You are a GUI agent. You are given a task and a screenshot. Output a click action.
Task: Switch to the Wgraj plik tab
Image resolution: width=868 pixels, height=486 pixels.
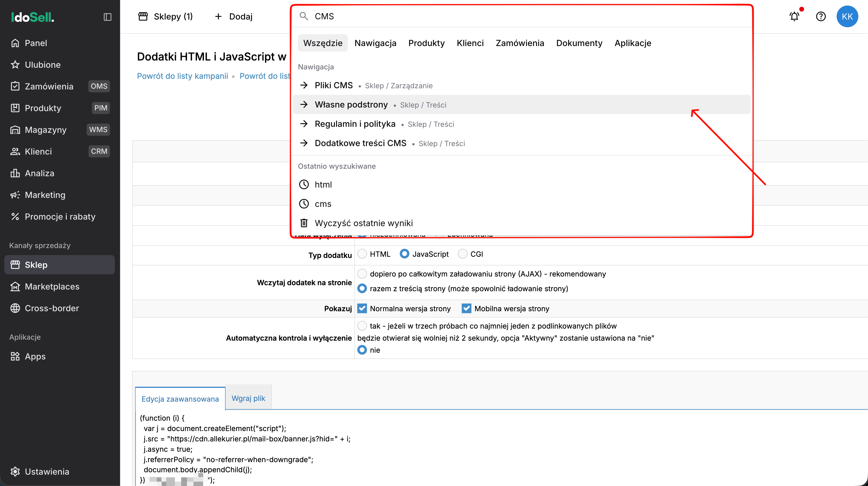pos(248,398)
